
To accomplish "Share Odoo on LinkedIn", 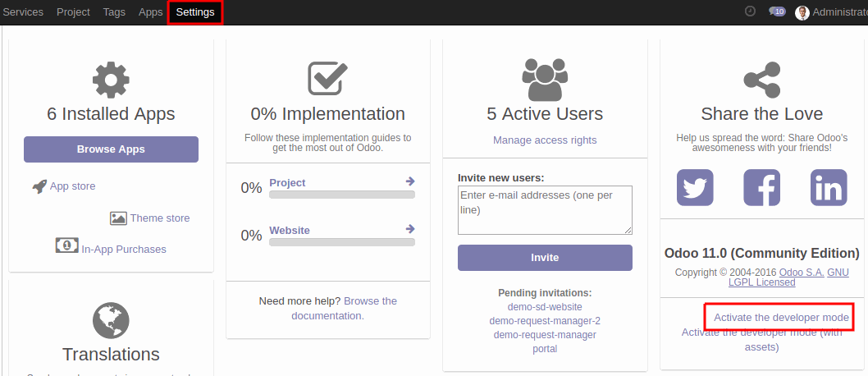I will pyautogui.click(x=829, y=188).
